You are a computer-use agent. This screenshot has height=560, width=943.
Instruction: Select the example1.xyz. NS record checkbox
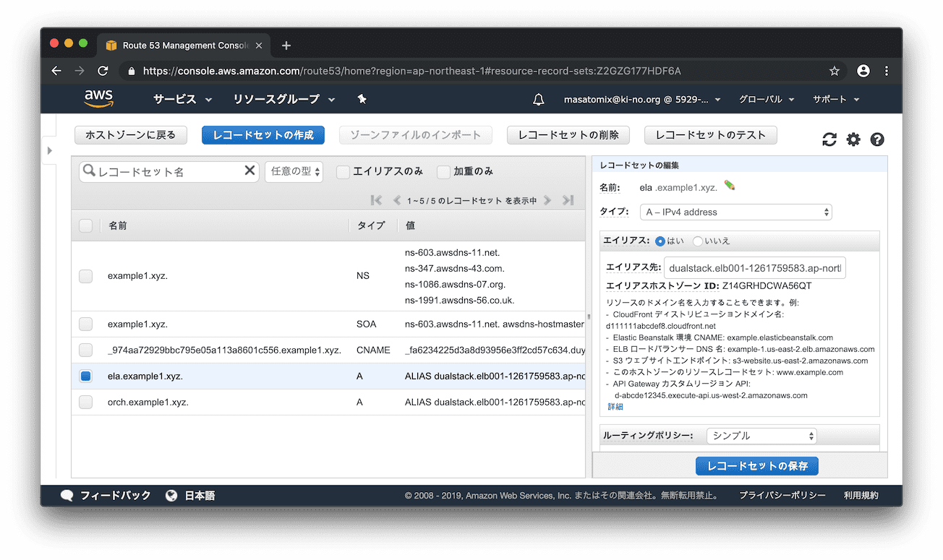[x=85, y=276]
